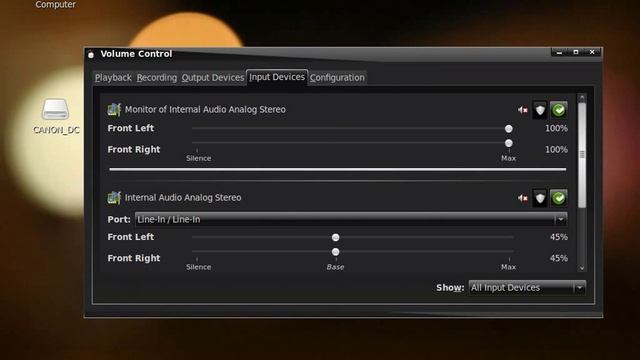Click Max label under Monitor Front Right slider

coord(509,158)
